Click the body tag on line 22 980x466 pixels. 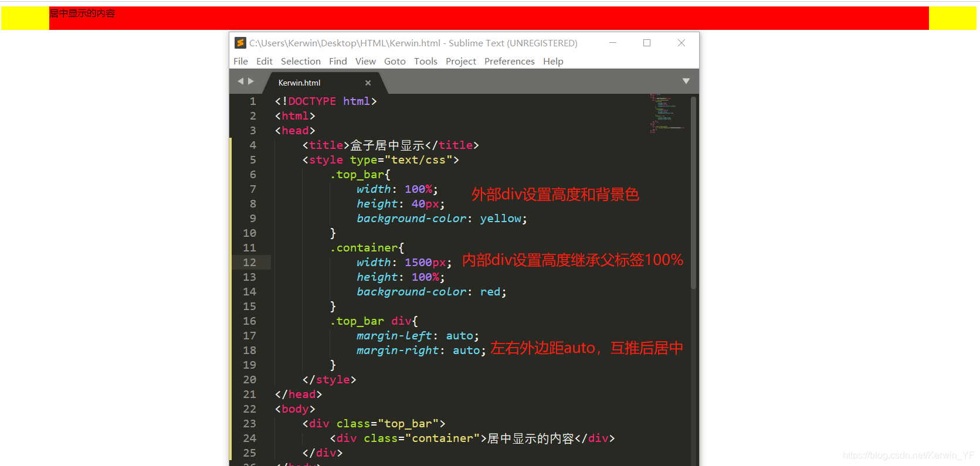coord(295,409)
